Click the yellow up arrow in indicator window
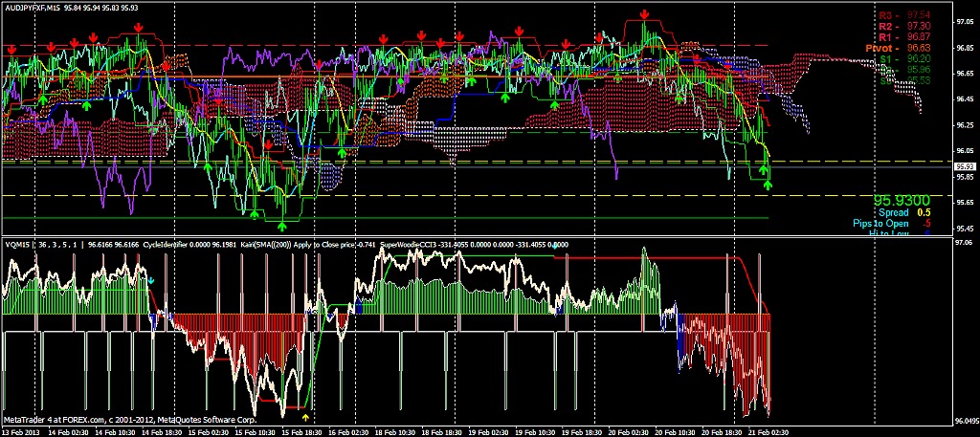The width and height of the screenshot is (980, 437). [305, 417]
